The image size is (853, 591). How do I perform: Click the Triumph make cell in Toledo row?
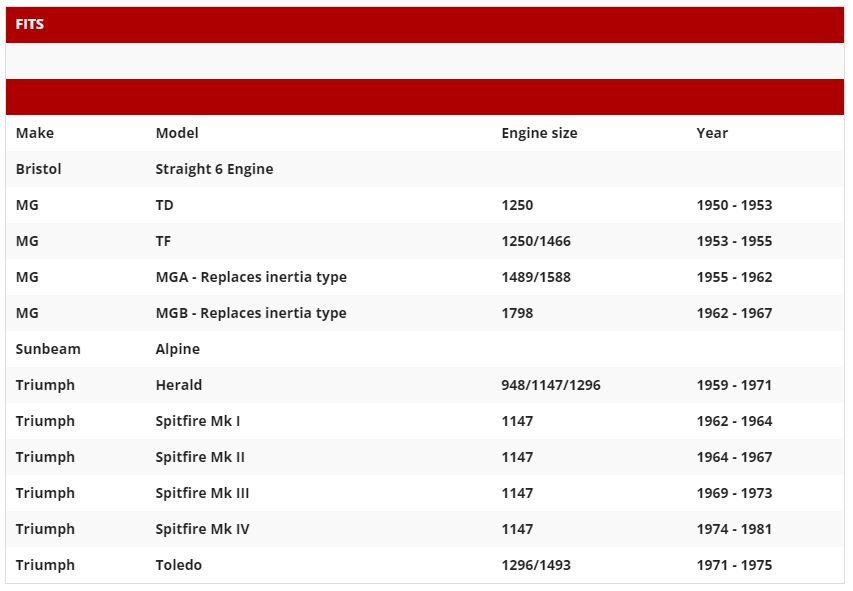45,565
